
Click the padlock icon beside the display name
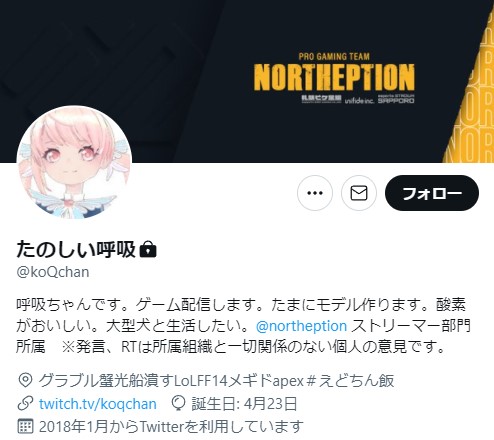148,250
